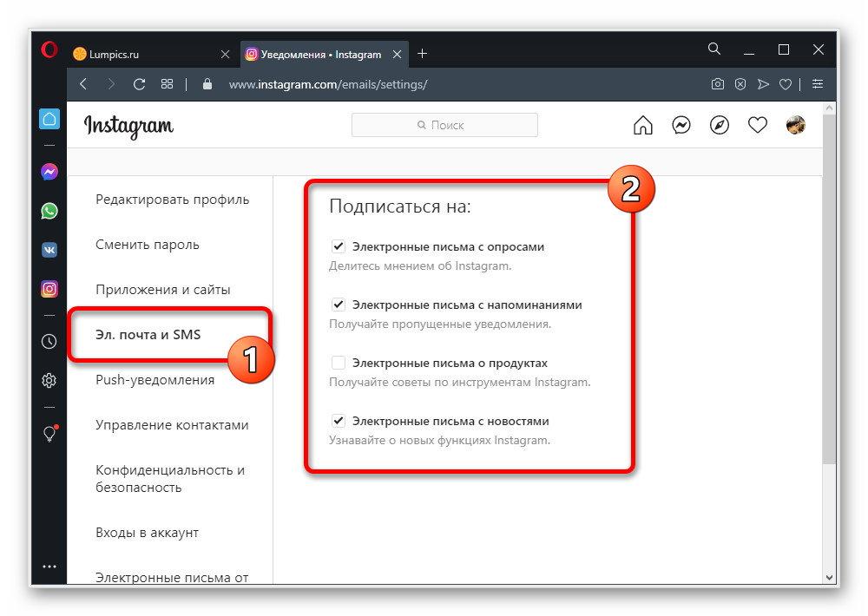
Task: Go to Instagram home feed icon
Action: click(x=642, y=125)
